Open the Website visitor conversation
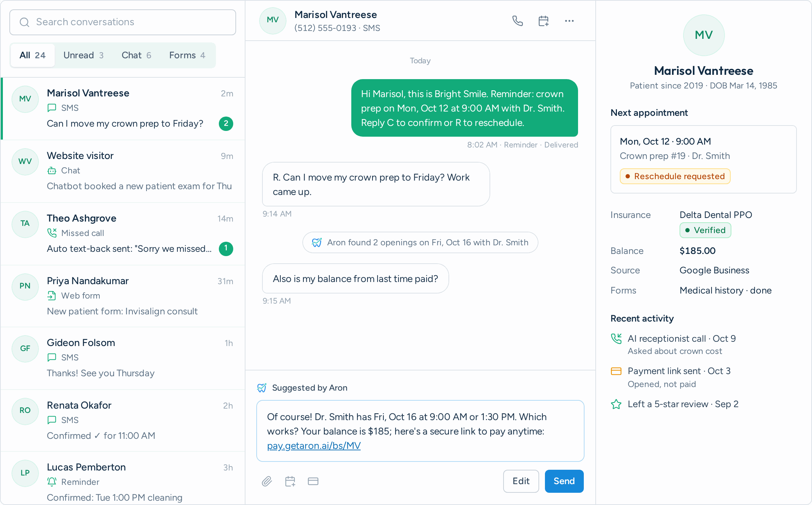 coord(123,171)
